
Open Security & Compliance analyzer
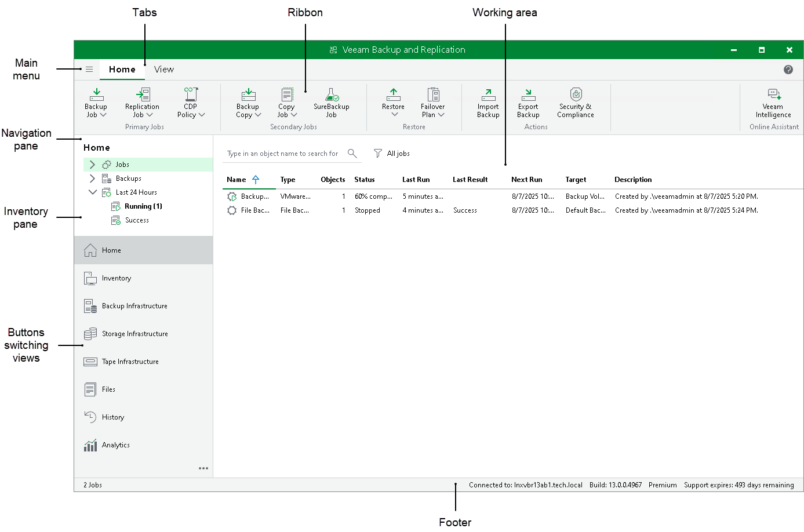pyautogui.click(x=576, y=95)
